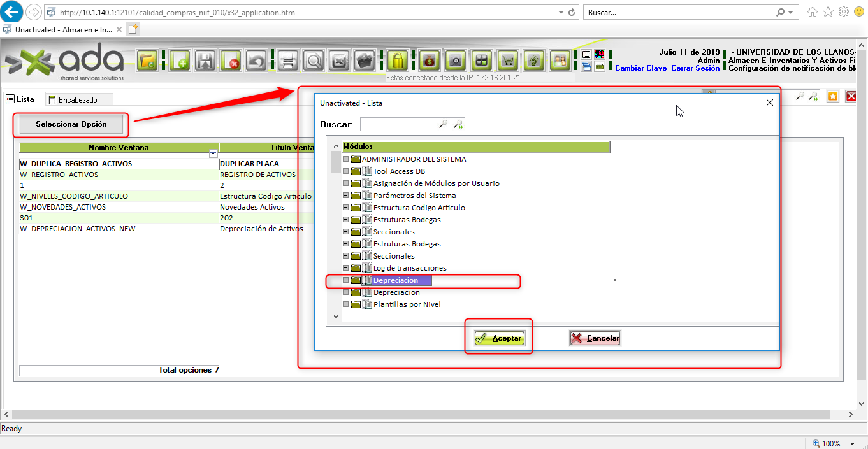
Task: Select Parámetros del Sistema in module tree
Action: click(x=414, y=196)
